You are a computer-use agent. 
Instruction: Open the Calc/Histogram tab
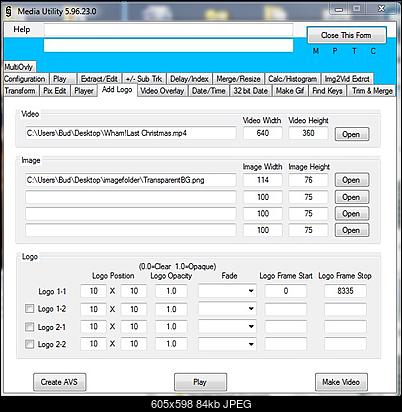pyautogui.click(x=292, y=79)
